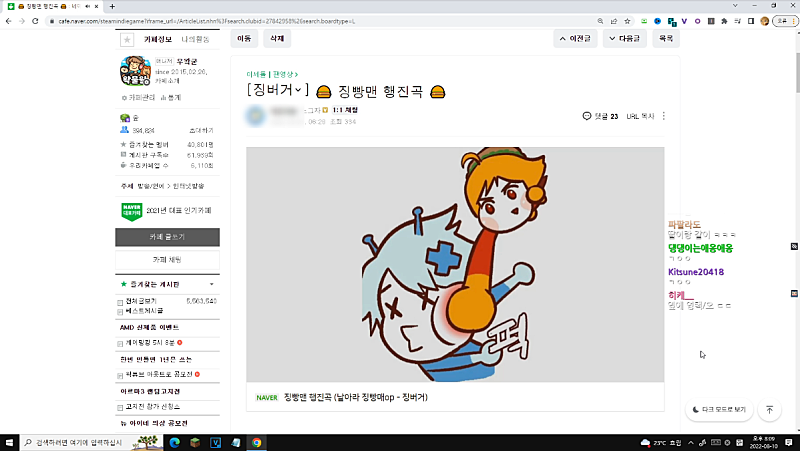Click the page vertical scrollbar thumb
Viewport: 800px width, 451px height.
coord(797,71)
